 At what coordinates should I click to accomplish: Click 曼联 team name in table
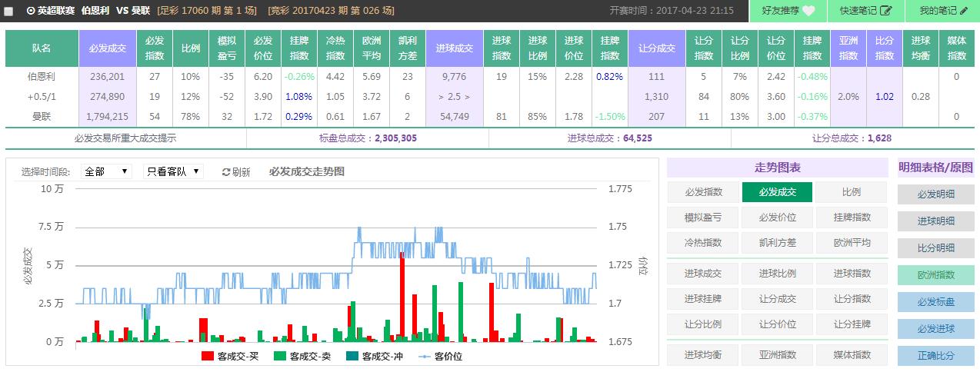41,116
